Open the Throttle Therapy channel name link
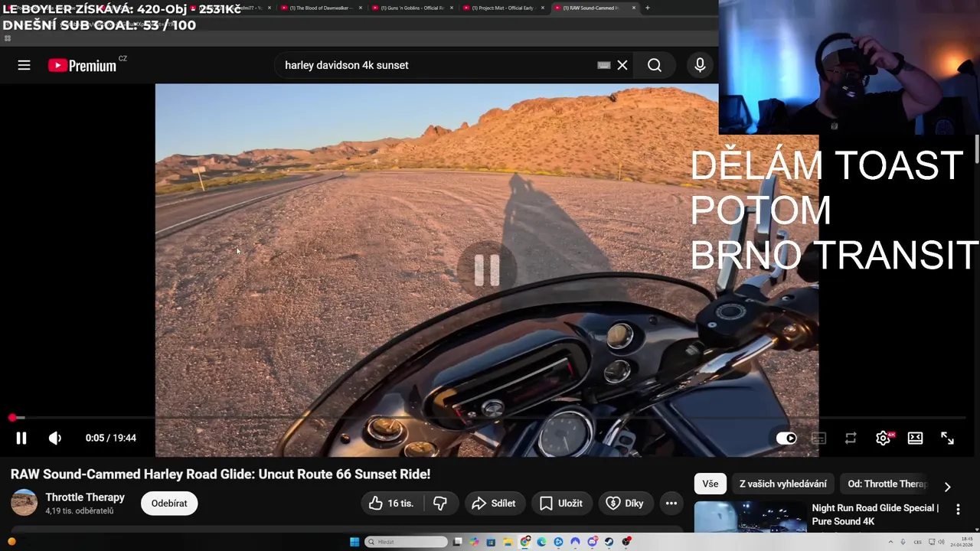This screenshot has height=551, width=980. tap(85, 497)
